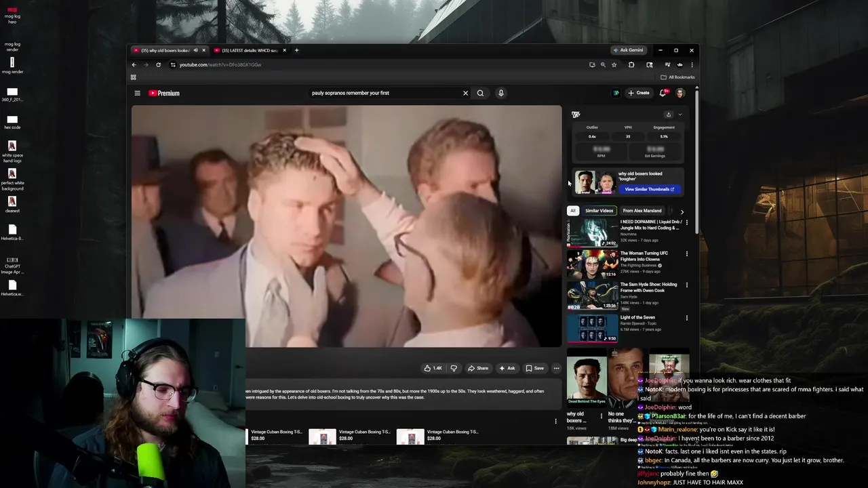
Task: Click the stats panel share/export icon
Action: pyautogui.click(x=668, y=115)
